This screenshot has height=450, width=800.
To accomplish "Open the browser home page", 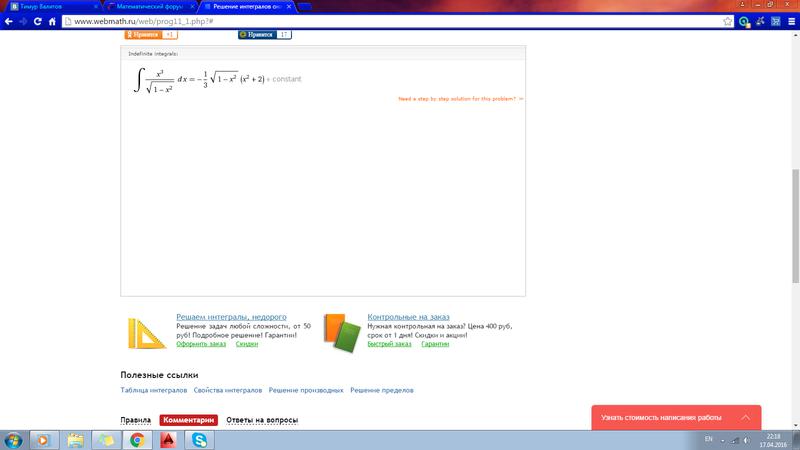I will 52,21.
